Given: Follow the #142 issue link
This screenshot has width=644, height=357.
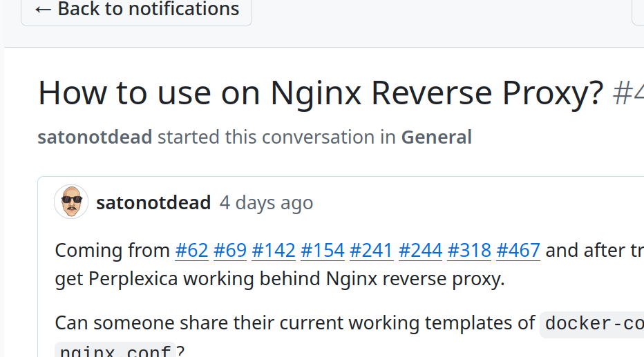Looking at the screenshot, I should point(274,250).
